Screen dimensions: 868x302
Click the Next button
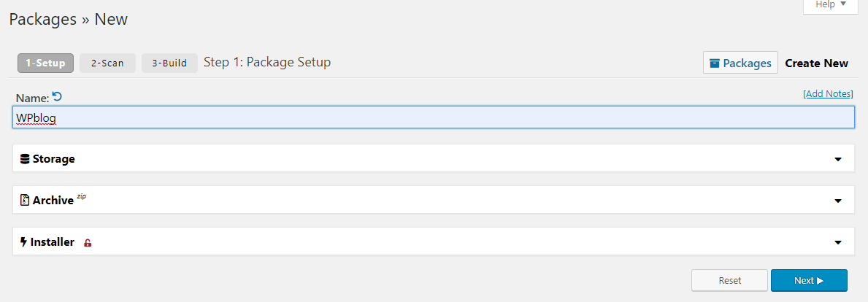pos(809,280)
